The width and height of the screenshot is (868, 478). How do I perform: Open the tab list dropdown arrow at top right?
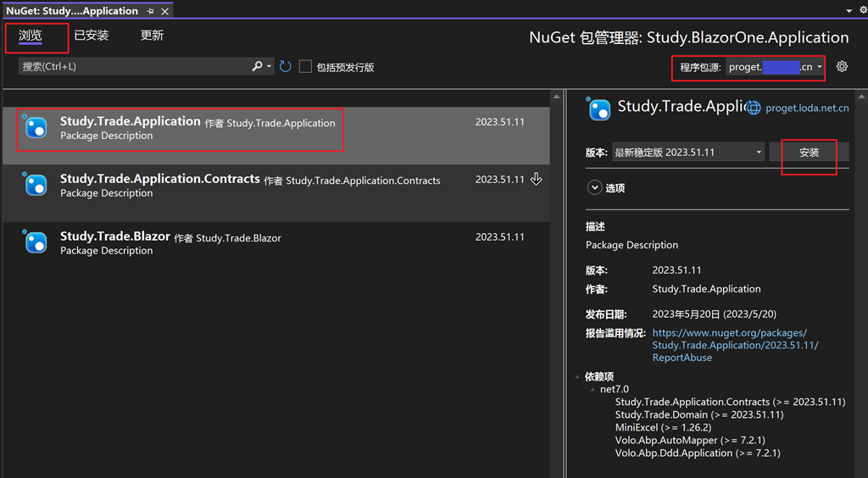(x=849, y=10)
